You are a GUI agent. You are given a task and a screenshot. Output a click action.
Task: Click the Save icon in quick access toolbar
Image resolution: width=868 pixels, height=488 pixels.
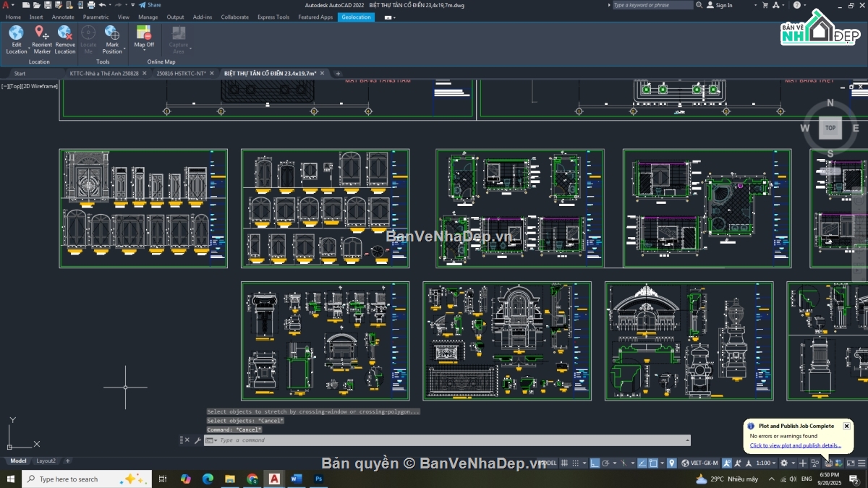tap(48, 5)
